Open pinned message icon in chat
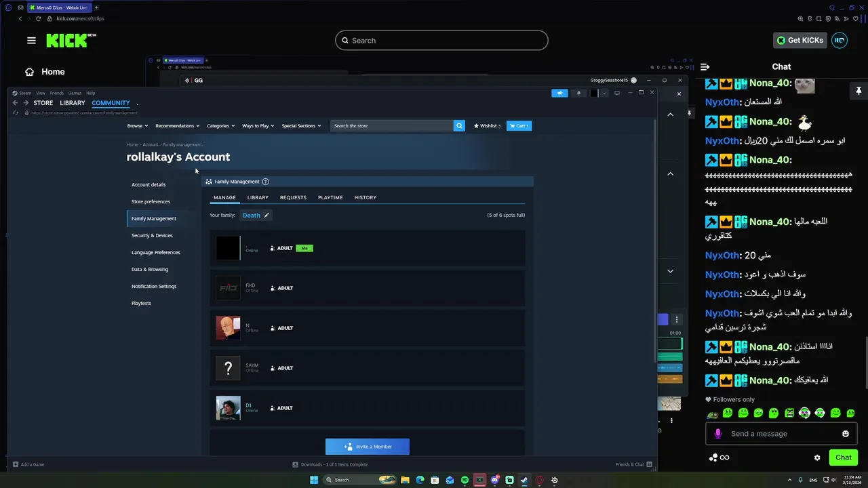Screen dimensions: 868x488 click(x=858, y=91)
